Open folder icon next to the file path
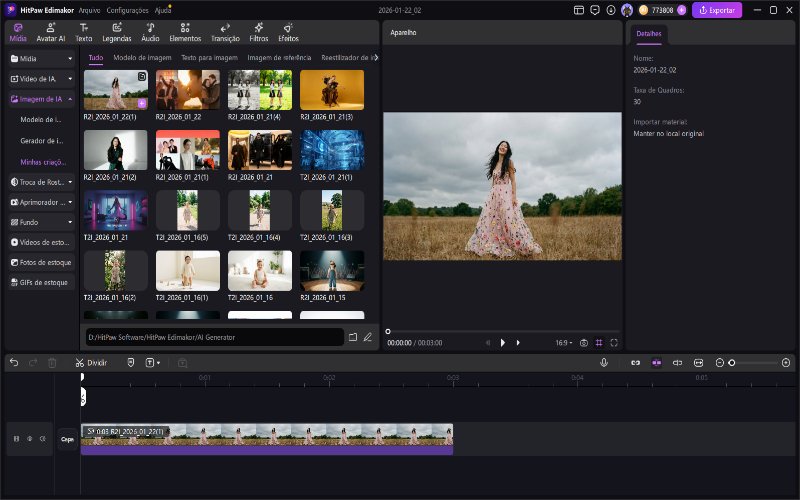Viewport: 800px width, 500px height. point(353,337)
